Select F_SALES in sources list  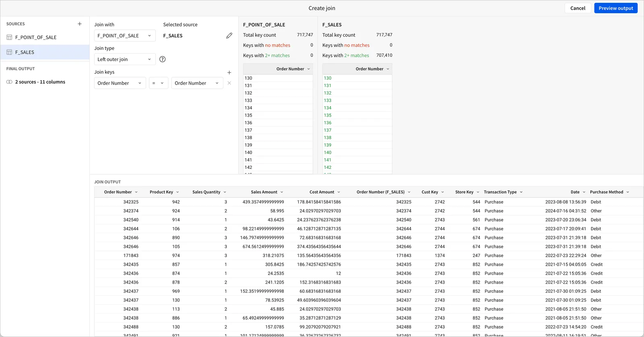pos(45,52)
